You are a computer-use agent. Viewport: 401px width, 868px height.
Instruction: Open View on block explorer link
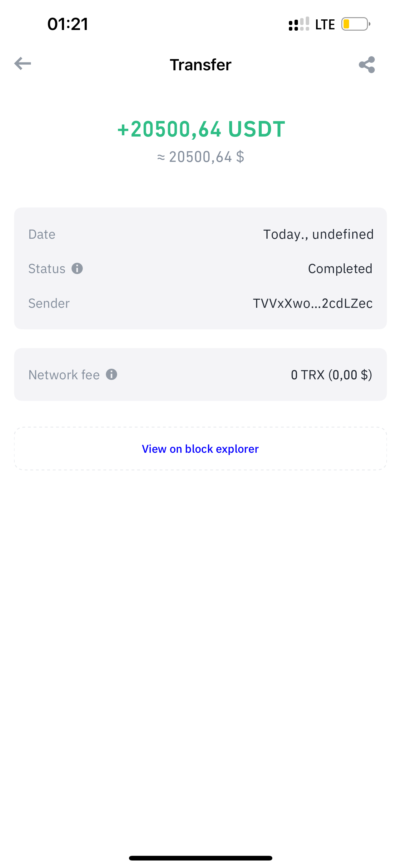click(200, 449)
